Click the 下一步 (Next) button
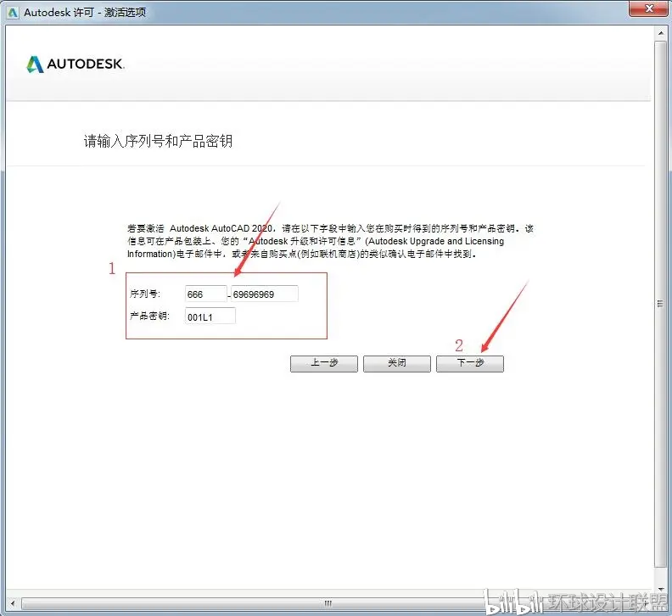 pyautogui.click(x=470, y=363)
